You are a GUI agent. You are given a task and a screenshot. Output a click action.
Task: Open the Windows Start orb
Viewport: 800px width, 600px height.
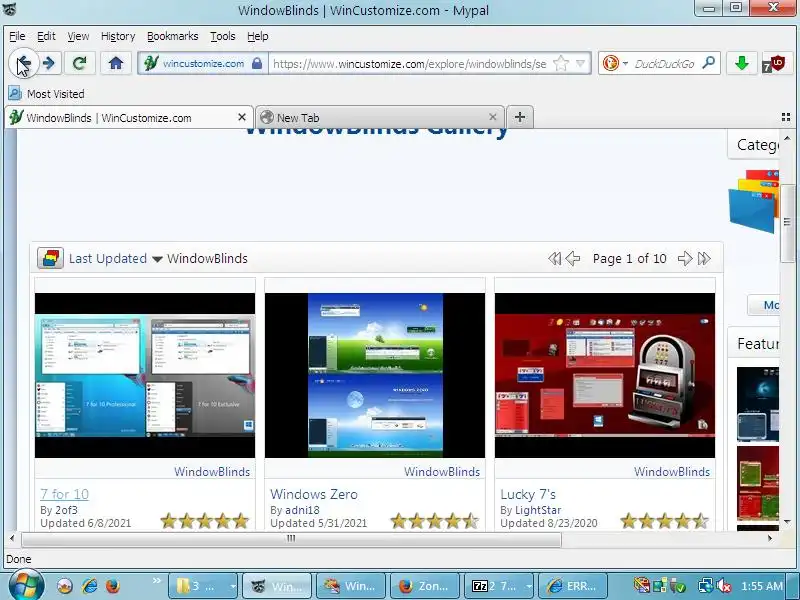pos(26,584)
